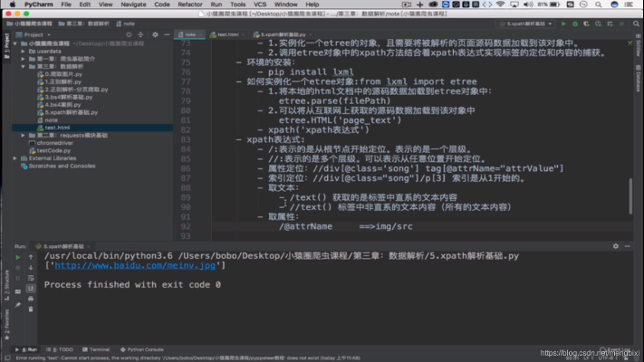644x362 pixels.
Task: Minimize the Run panel with the minus icon
Action: [x=627, y=246]
